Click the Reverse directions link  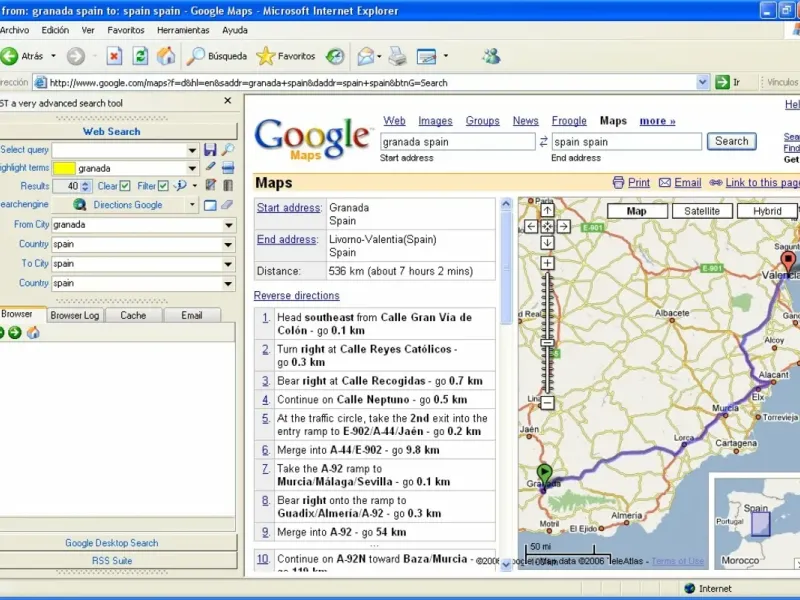[296, 296]
